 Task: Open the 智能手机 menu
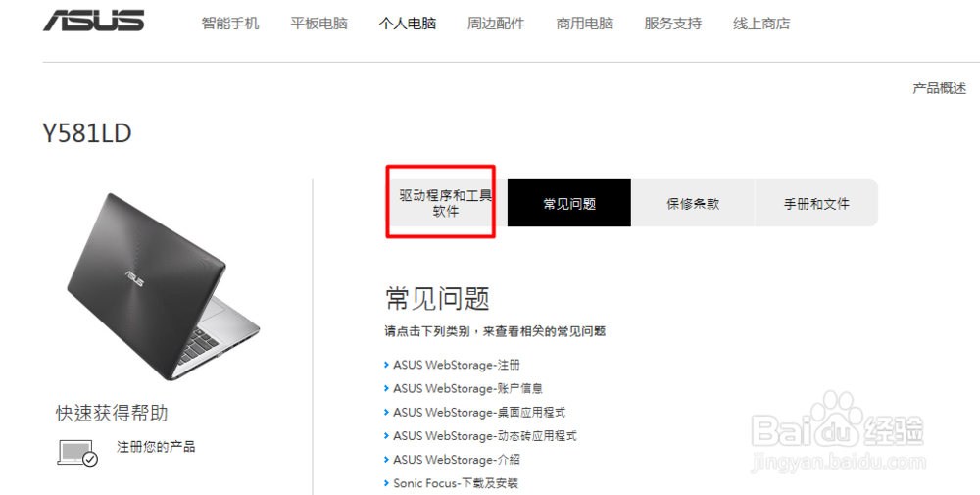(230, 24)
